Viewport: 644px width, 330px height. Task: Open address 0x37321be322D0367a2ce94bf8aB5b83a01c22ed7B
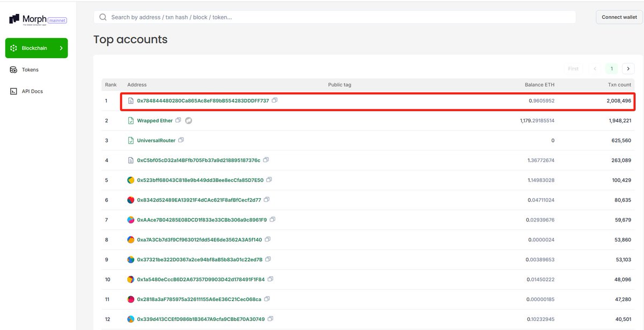tap(200, 260)
